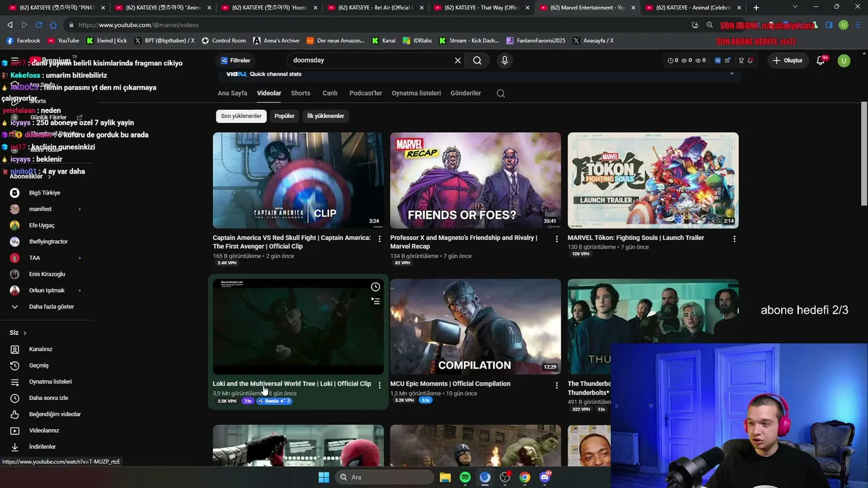Add the Loki clip to the queue

pyautogui.click(x=375, y=301)
